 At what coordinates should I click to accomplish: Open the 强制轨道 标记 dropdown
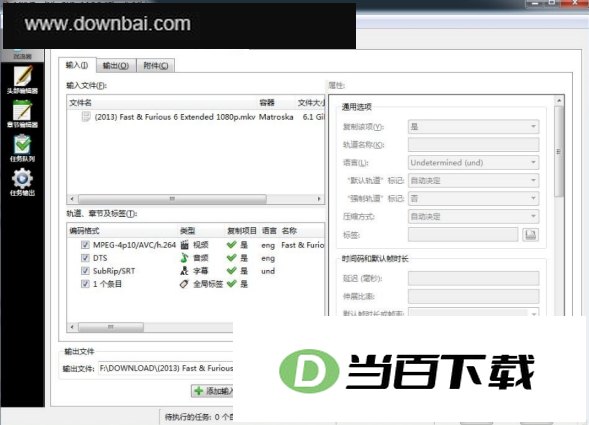click(x=473, y=198)
